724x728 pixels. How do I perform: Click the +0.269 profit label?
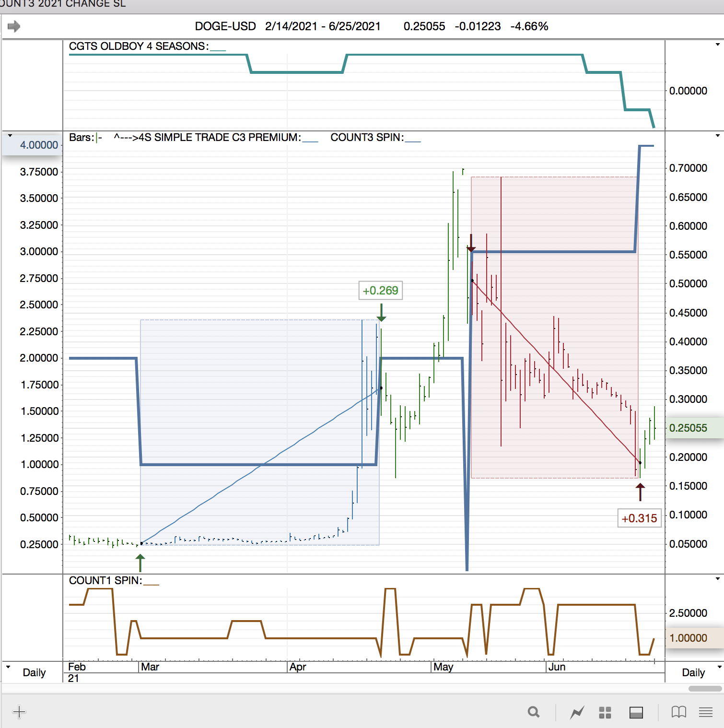coord(380,291)
